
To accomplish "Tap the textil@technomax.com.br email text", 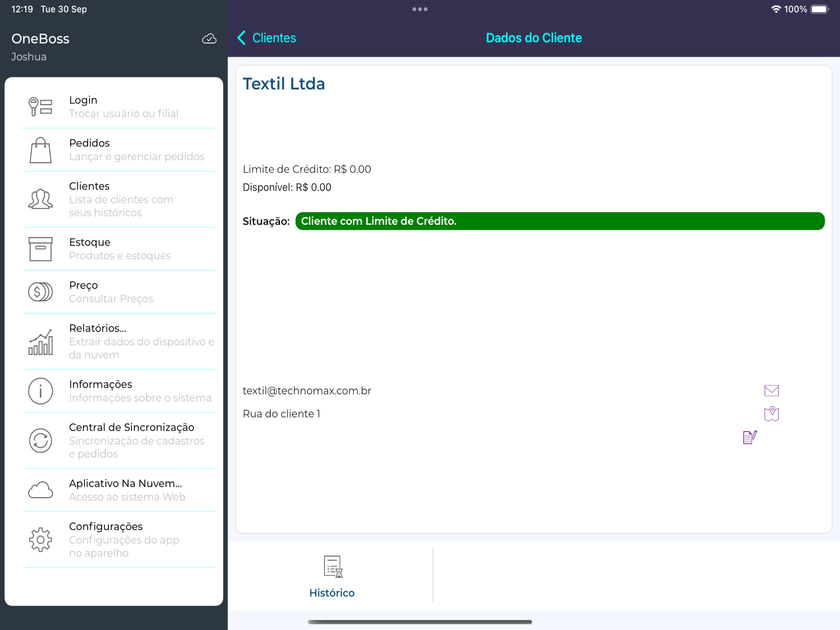I will [307, 391].
